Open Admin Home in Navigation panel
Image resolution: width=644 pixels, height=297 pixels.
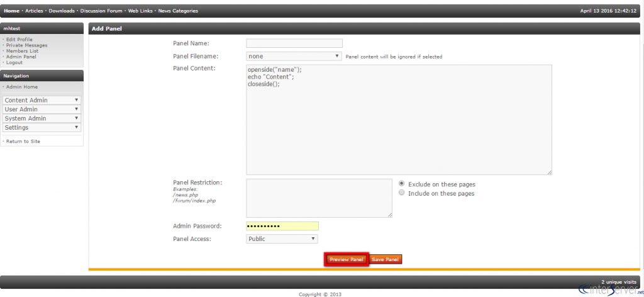coord(22,87)
